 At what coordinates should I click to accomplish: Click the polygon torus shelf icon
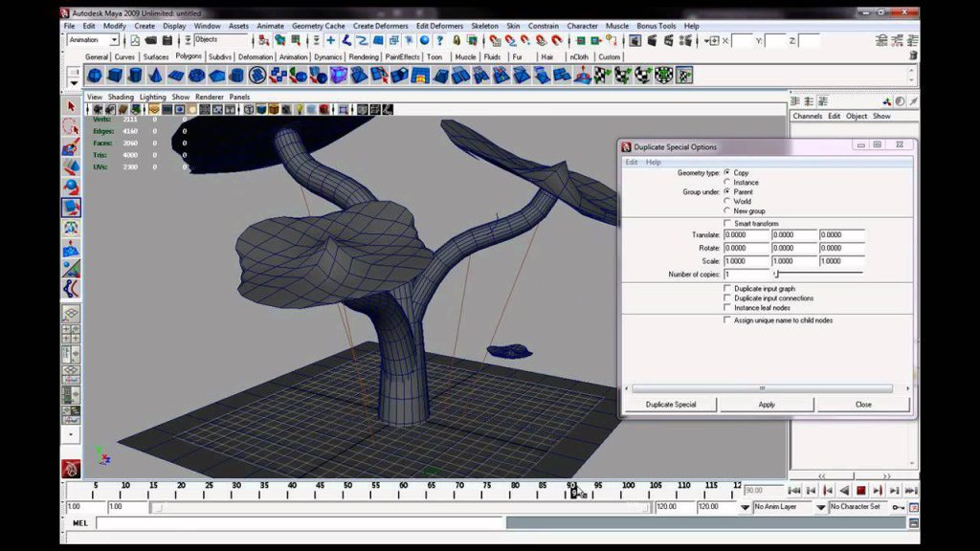(196, 76)
